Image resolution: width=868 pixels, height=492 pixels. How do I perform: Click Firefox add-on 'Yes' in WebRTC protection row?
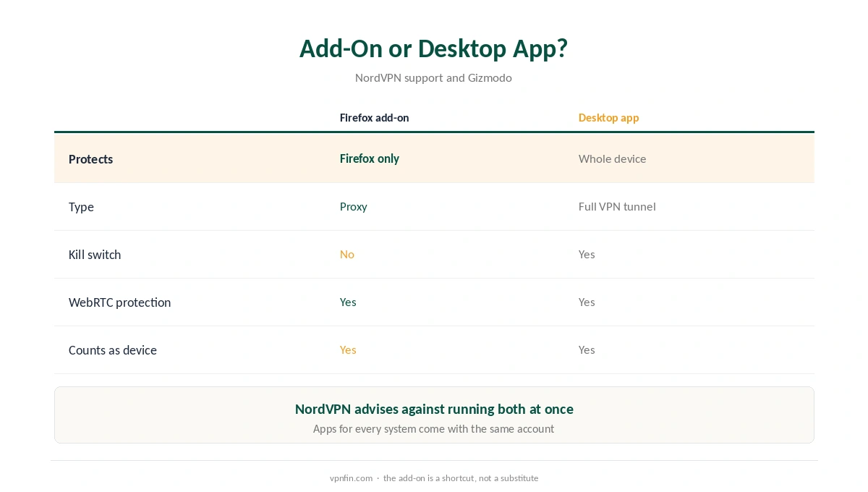point(348,302)
